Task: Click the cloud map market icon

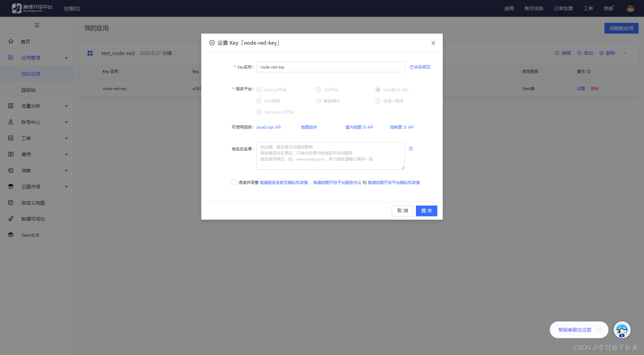Action: 11,186
